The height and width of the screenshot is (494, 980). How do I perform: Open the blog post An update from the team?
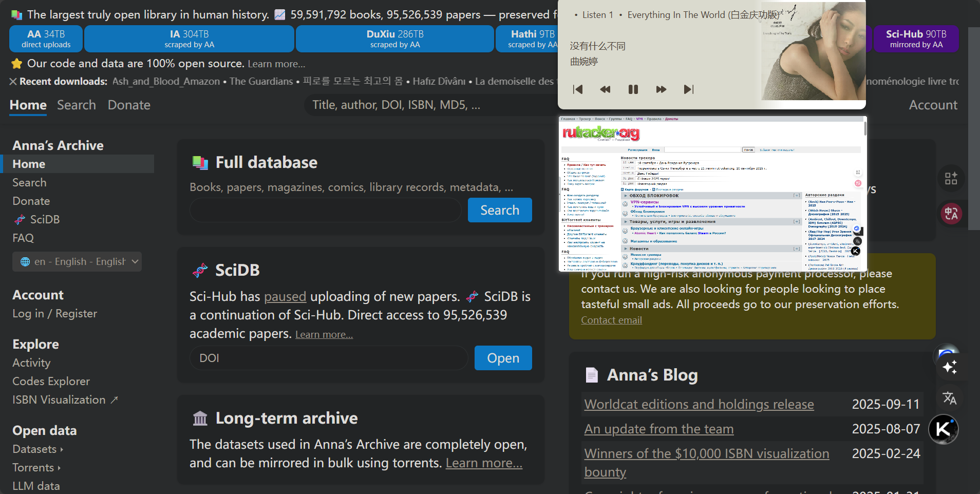(x=659, y=429)
